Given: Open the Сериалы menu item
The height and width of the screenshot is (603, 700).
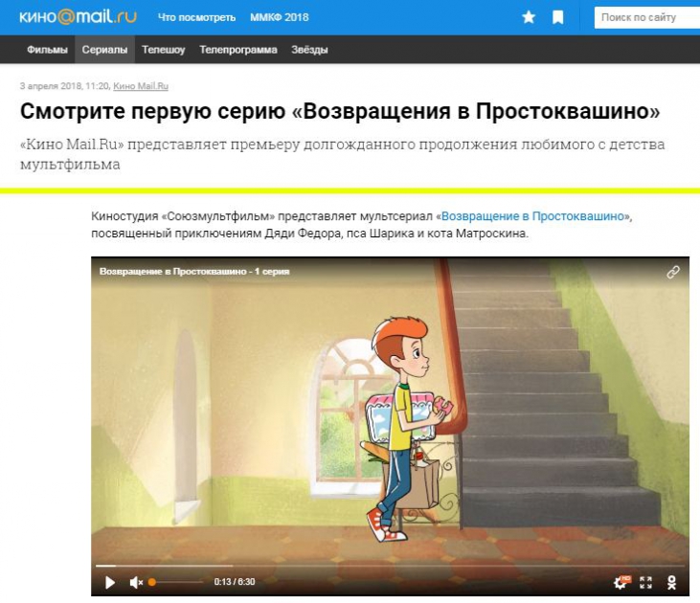Looking at the screenshot, I should click(104, 50).
